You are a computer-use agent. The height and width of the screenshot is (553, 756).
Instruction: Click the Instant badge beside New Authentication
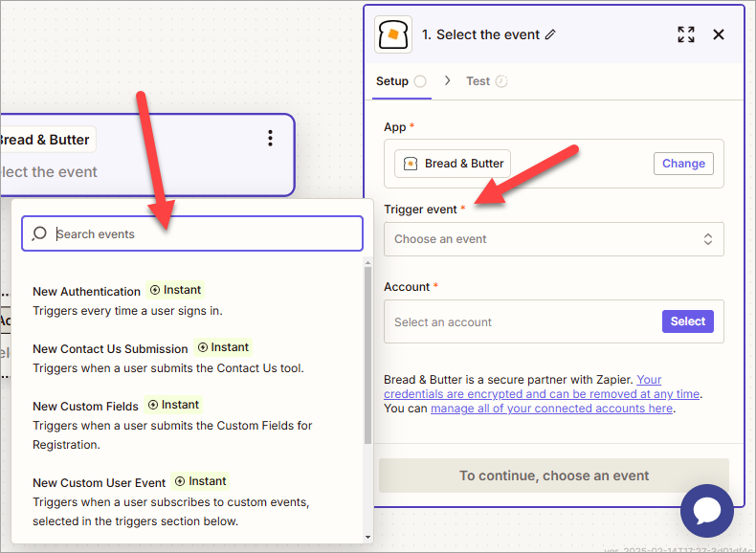(x=175, y=290)
